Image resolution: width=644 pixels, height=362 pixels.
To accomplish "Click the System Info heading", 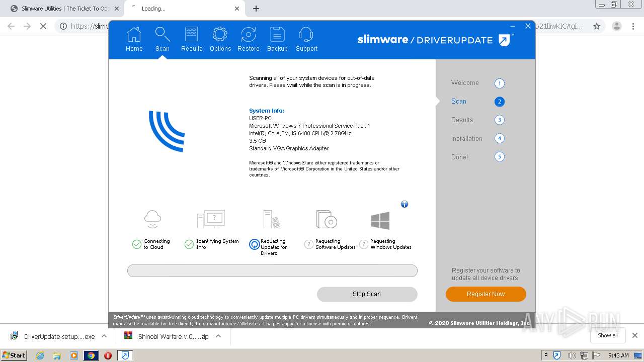I will click(x=267, y=111).
